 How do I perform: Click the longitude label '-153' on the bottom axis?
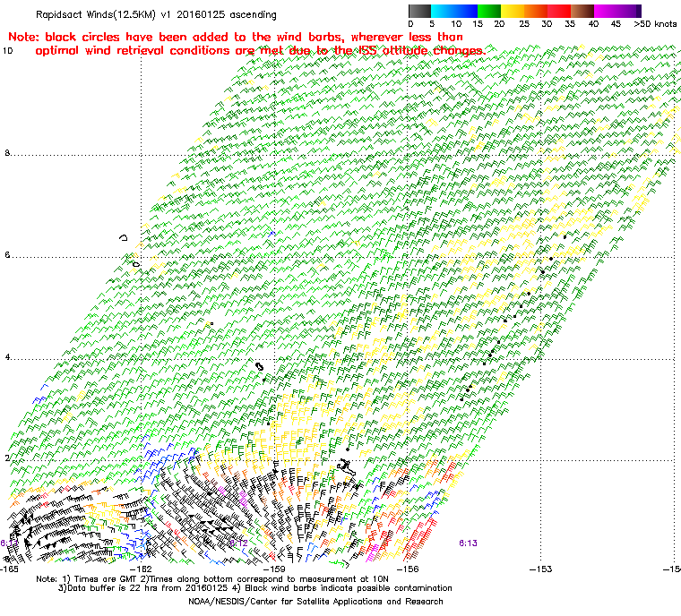coord(540,569)
